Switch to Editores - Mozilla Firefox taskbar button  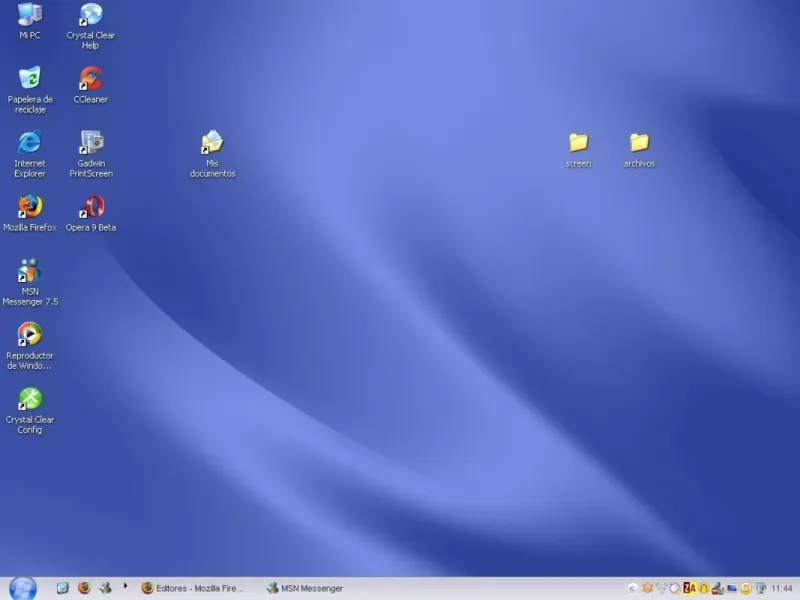point(193,588)
